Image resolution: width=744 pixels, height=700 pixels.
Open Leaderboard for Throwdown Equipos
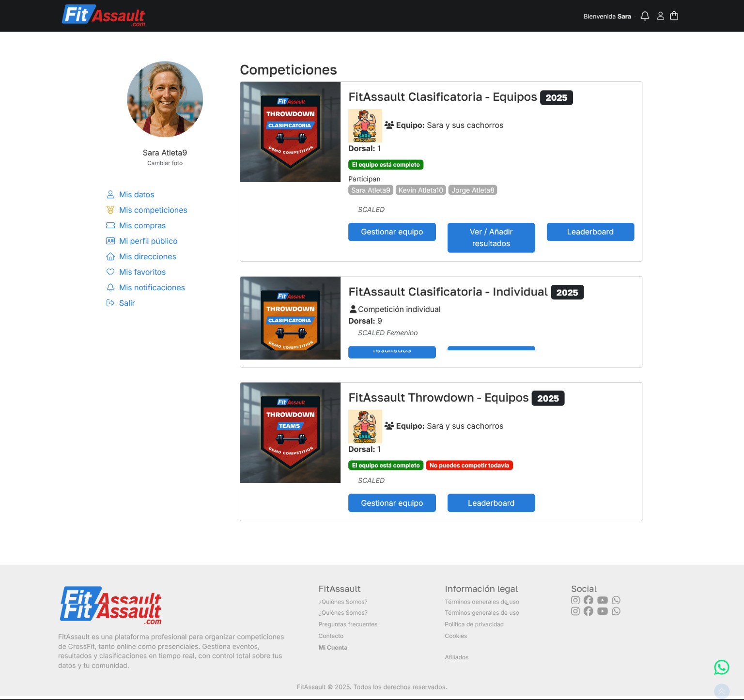(x=491, y=503)
